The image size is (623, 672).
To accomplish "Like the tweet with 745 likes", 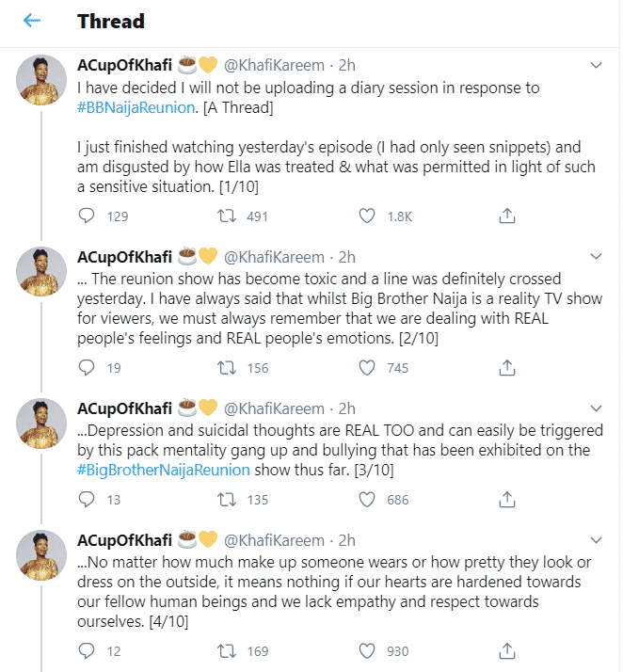I will click(368, 368).
